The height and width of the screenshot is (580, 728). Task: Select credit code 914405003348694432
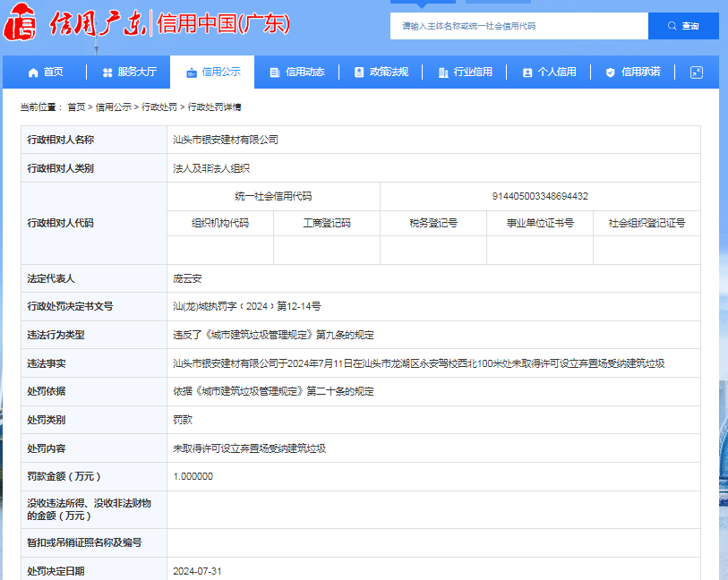(x=540, y=196)
